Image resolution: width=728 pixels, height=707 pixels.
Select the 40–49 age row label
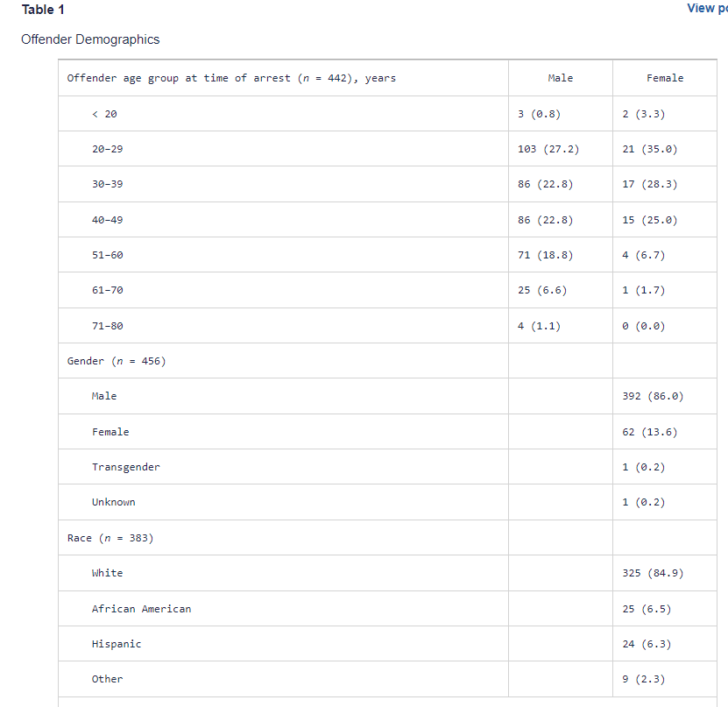click(107, 220)
